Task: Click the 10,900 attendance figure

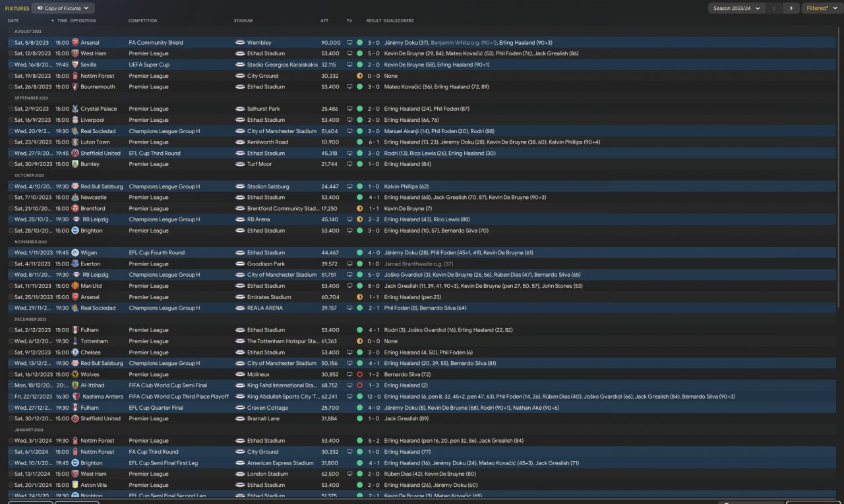Action: click(x=330, y=142)
